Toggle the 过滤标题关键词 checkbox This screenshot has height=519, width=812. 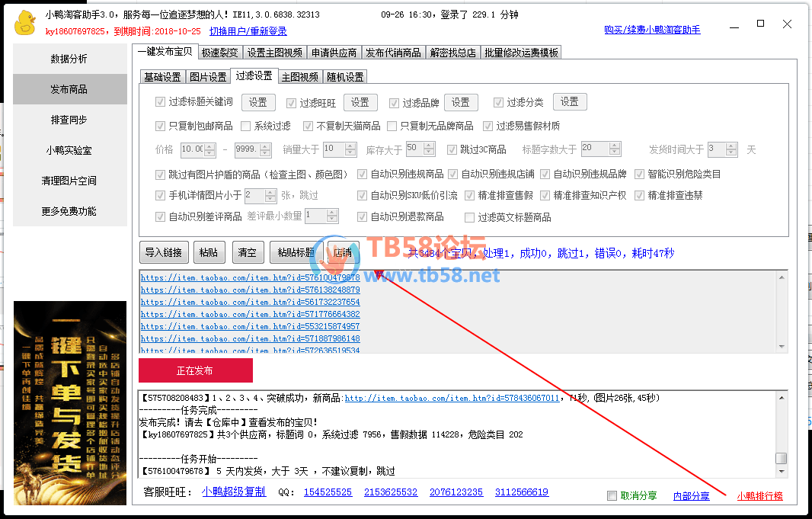[x=160, y=102]
